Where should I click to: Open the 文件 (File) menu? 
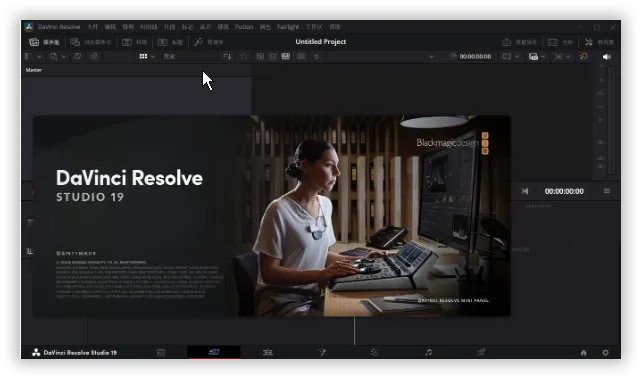click(x=92, y=27)
